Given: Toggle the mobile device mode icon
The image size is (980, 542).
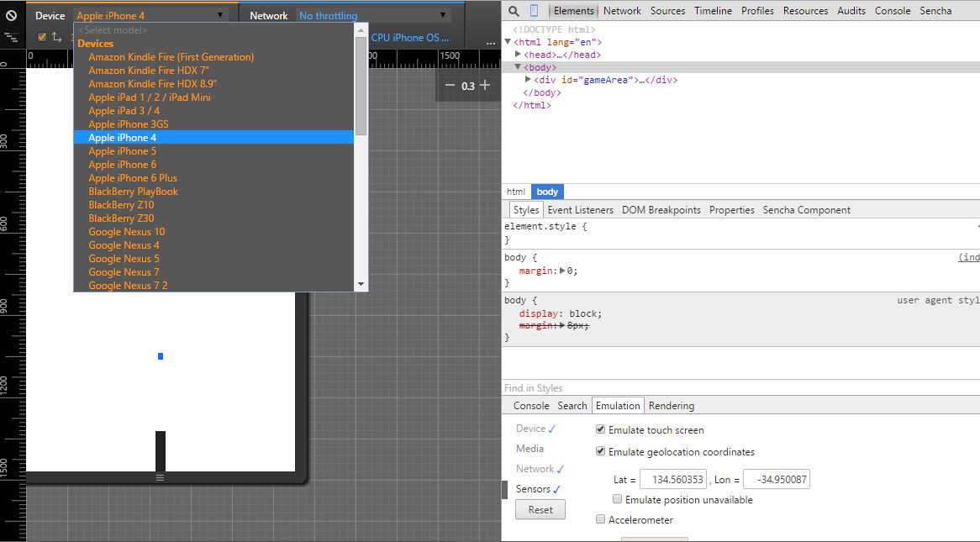Looking at the screenshot, I should (534, 11).
